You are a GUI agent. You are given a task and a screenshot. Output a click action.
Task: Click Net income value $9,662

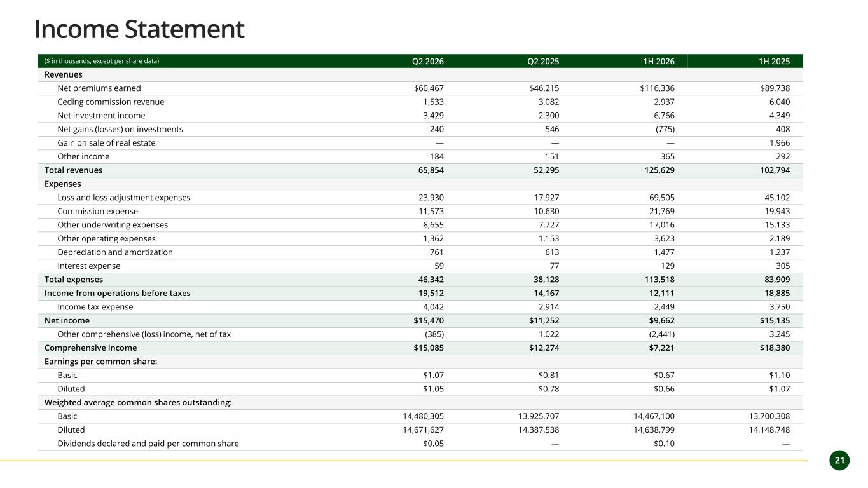click(661, 320)
